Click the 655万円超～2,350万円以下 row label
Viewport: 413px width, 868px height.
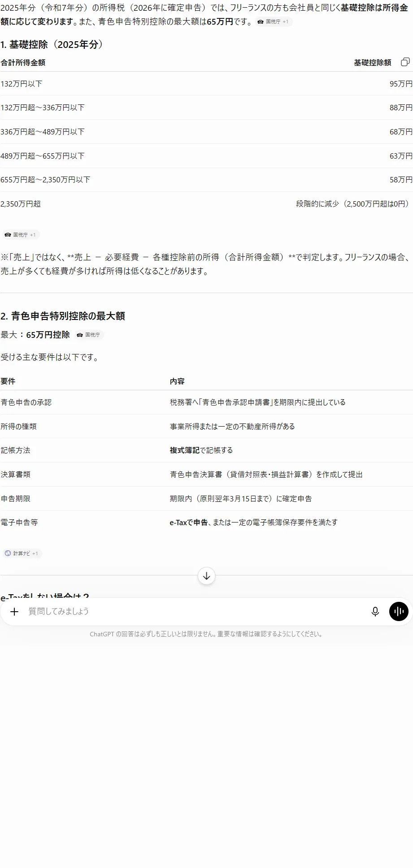coord(45,180)
